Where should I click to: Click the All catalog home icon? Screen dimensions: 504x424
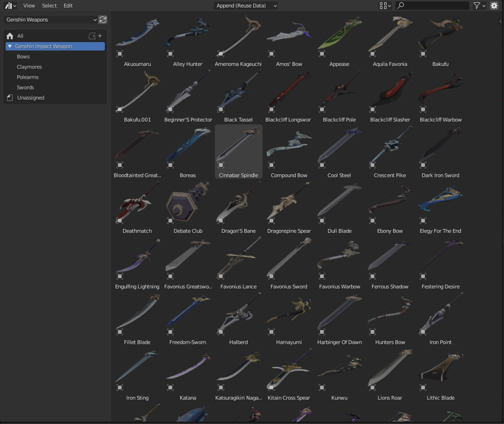click(x=10, y=36)
